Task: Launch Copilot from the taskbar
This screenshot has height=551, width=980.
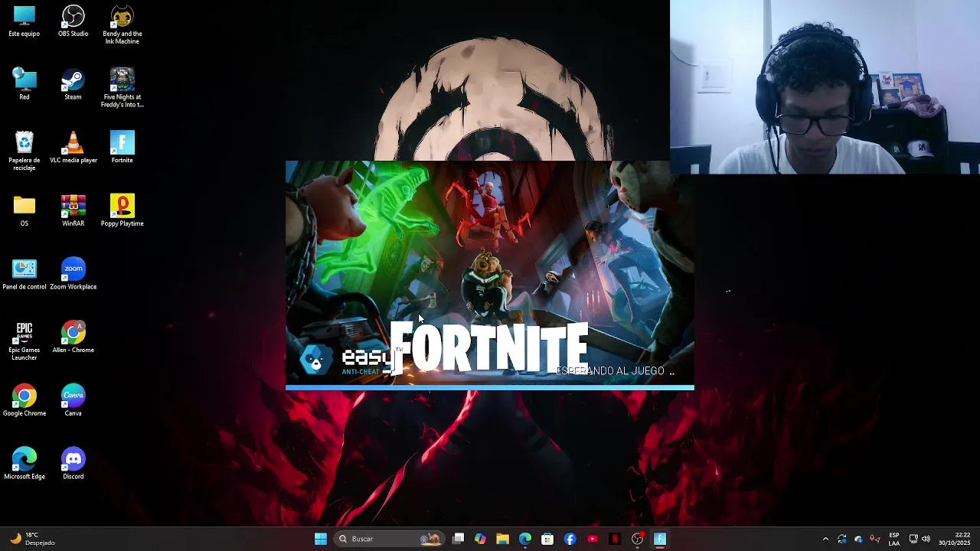Action: click(480, 539)
